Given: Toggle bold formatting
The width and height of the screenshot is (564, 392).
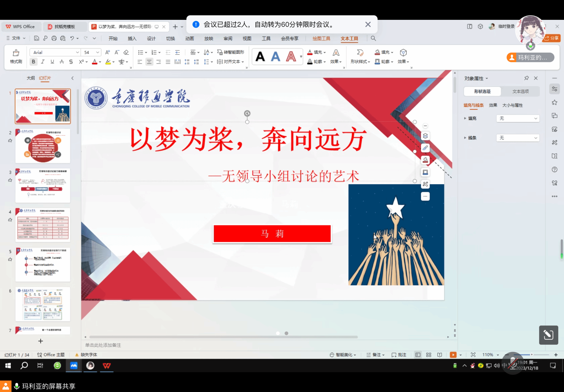Looking at the screenshot, I should tap(33, 62).
